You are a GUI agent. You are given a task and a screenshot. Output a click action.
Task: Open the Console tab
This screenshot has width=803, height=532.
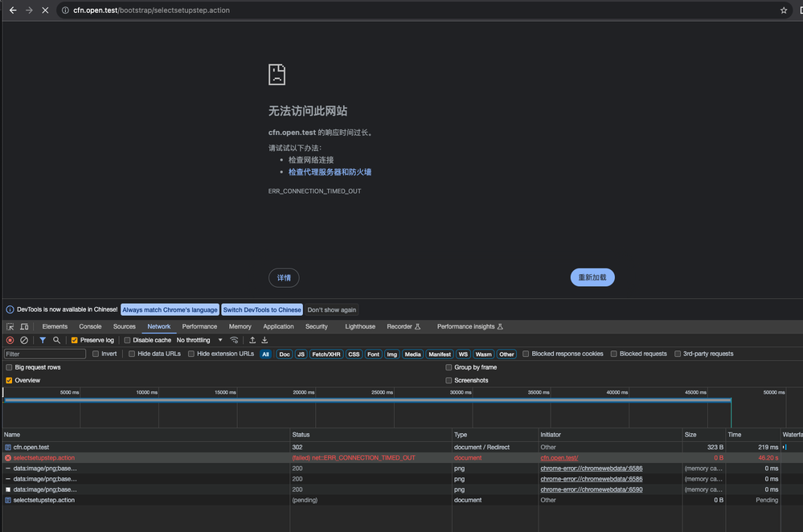pos(90,327)
